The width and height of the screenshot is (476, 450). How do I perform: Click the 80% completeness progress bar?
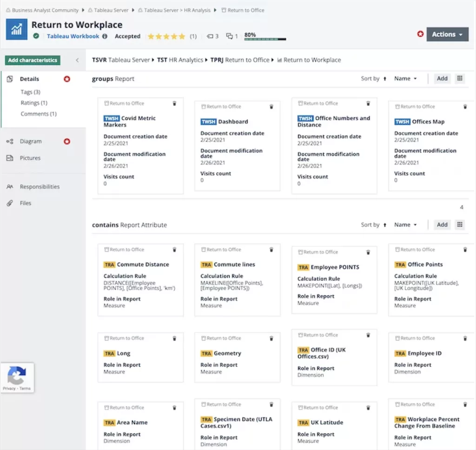(265, 39)
